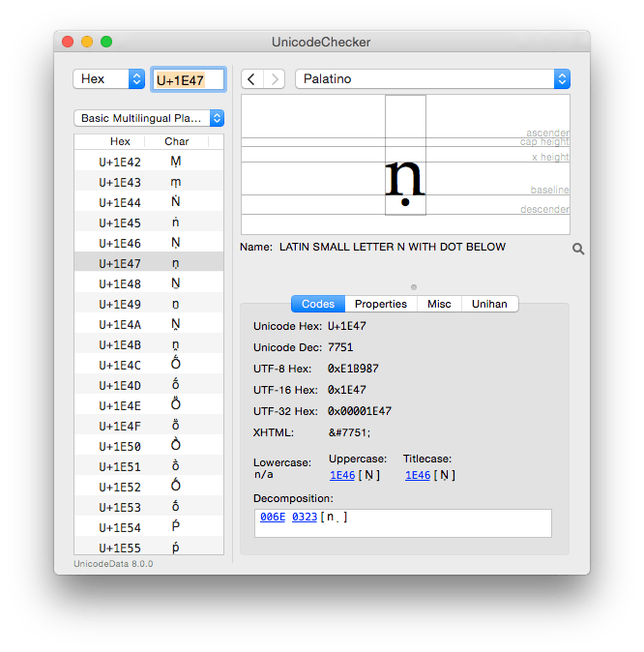
Task: Click the forward navigation arrow
Action: pyautogui.click(x=276, y=79)
